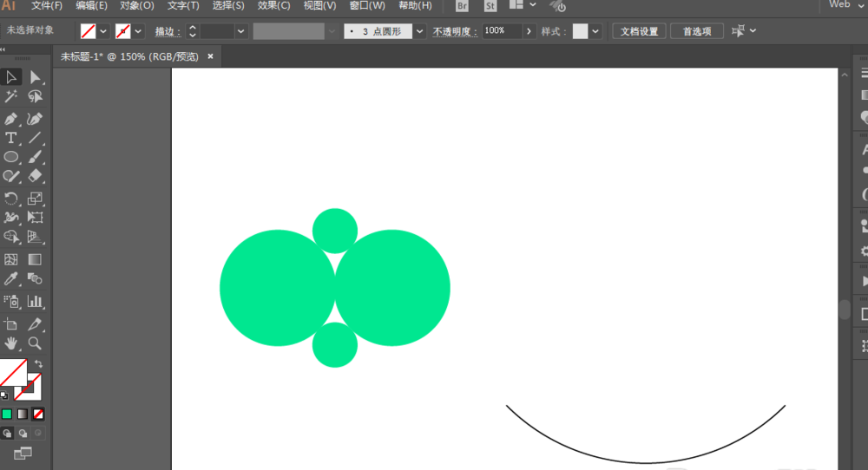This screenshot has height=470, width=868.
Task: Select the Line Segment tool
Action: [35, 138]
